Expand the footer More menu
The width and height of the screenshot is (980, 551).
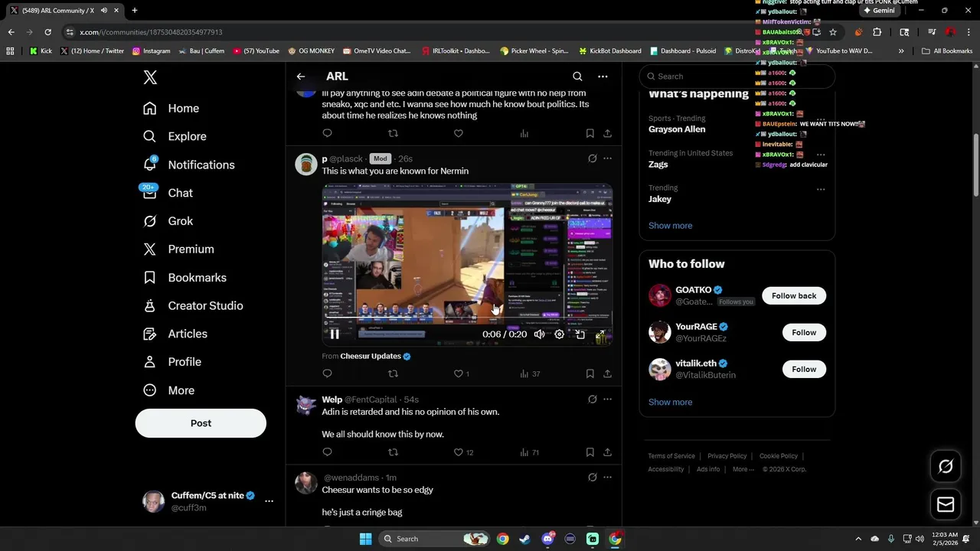point(743,469)
